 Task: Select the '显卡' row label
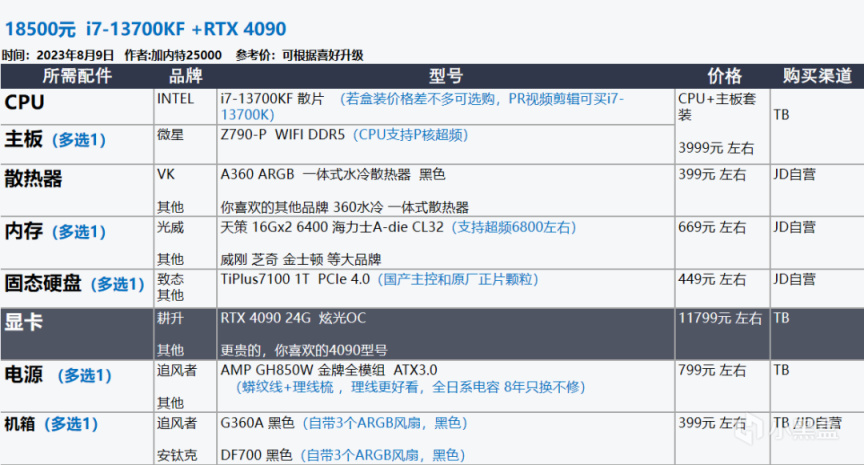coord(24,322)
